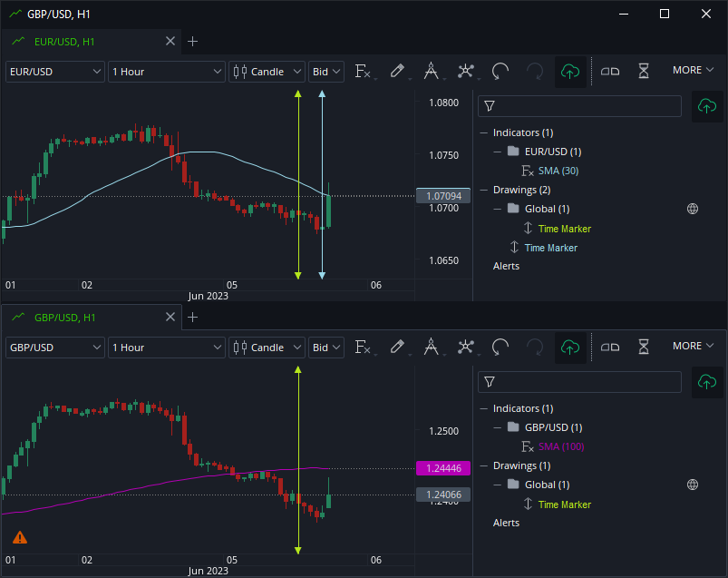Open compass measuring tool in GBP/USD toolbar

click(431, 347)
